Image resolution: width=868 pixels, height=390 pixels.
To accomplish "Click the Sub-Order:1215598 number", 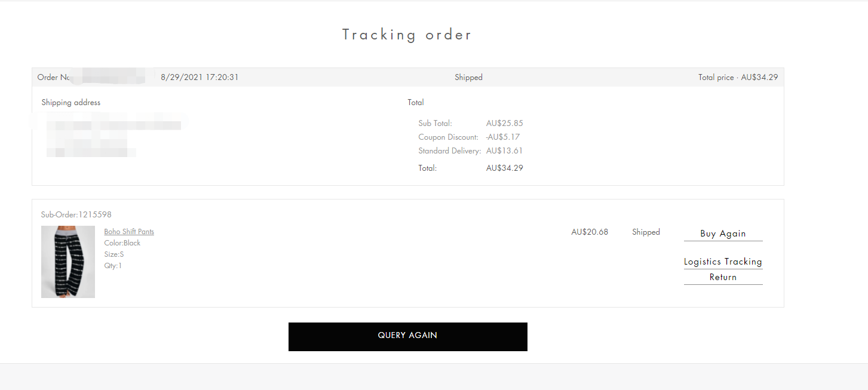I will [x=76, y=214].
